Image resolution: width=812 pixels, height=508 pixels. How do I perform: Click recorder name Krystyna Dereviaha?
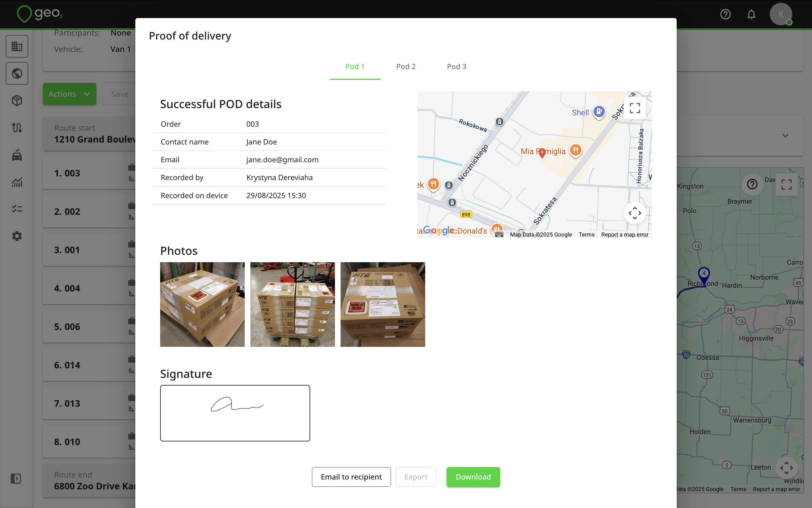pyautogui.click(x=279, y=178)
